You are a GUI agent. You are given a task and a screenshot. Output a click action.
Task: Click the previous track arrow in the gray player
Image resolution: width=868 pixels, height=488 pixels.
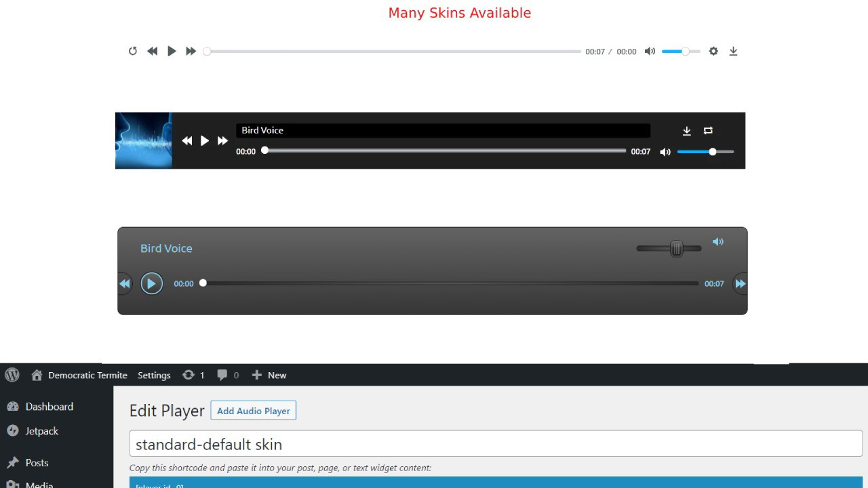pos(125,283)
